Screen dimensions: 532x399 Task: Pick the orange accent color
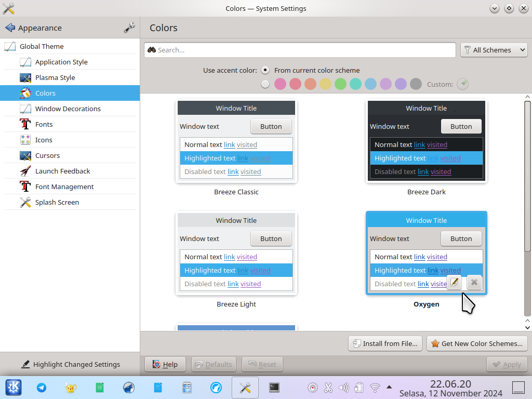[x=311, y=84]
